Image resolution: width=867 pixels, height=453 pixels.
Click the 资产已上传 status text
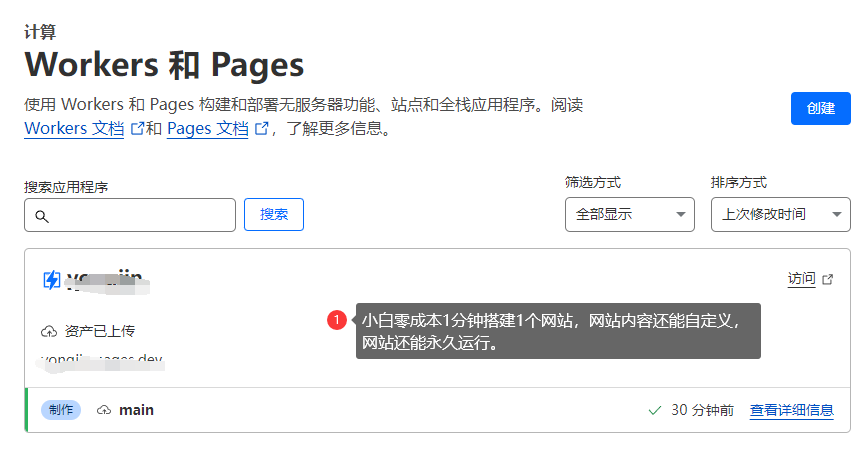pos(100,331)
